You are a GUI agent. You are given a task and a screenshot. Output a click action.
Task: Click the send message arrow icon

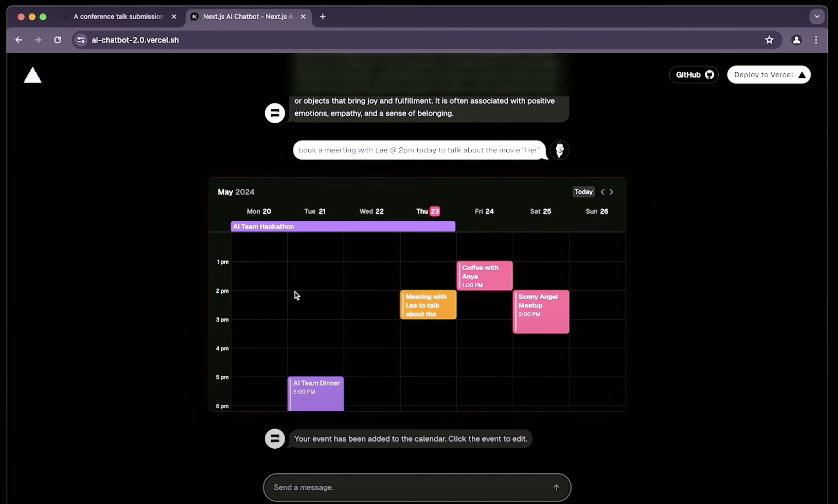coord(556,487)
